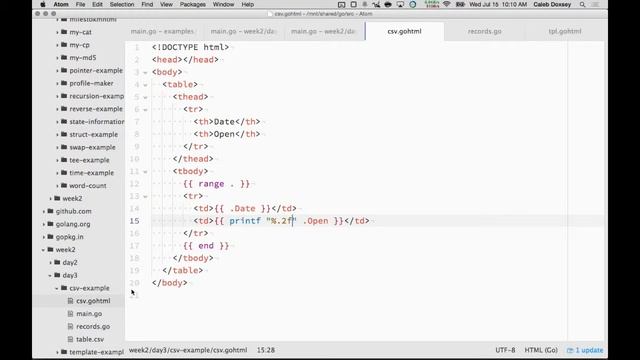This screenshot has width=640, height=360.
Task: Click the battery status icon
Action: tap(460, 4)
